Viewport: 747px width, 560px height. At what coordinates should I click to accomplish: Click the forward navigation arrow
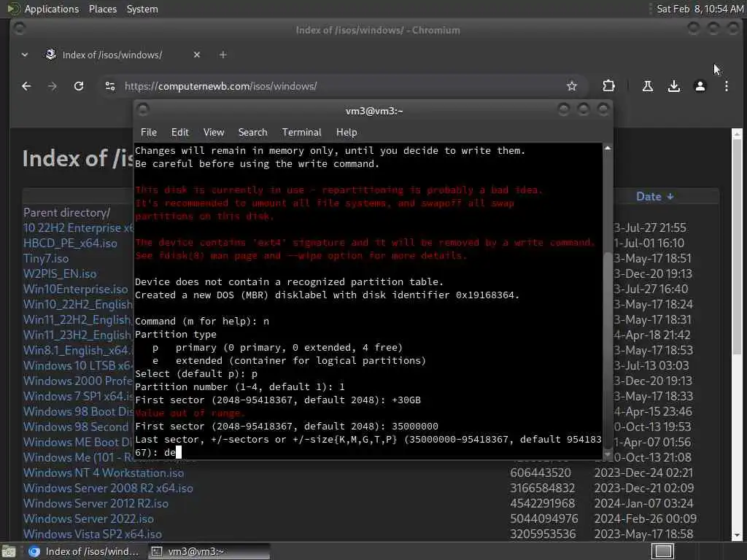[53, 86]
